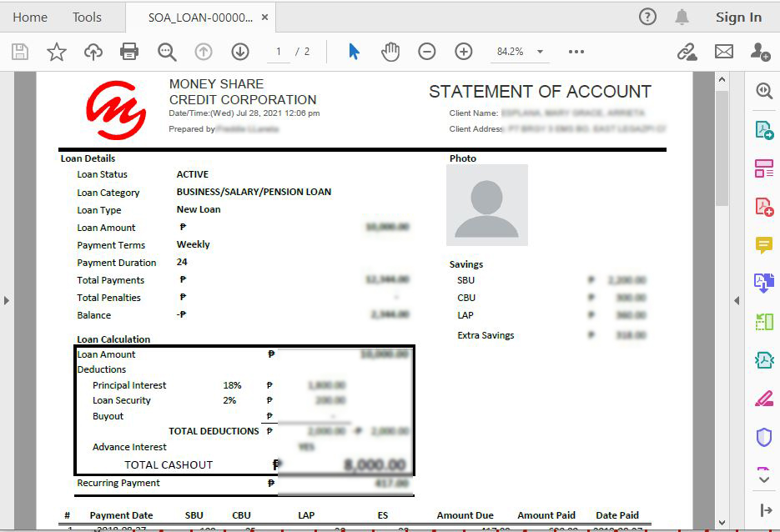
Task: Click the share link icon
Action: pos(687,52)
